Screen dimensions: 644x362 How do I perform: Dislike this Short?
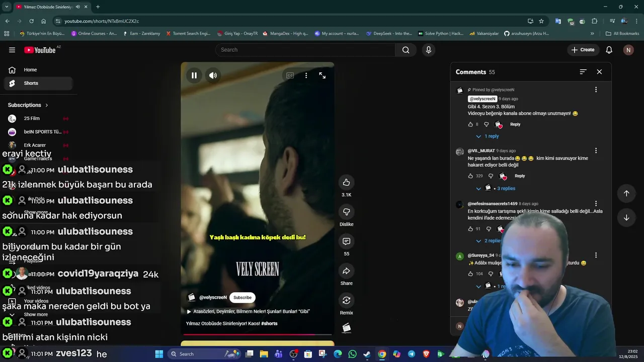[x=346, y=212]
